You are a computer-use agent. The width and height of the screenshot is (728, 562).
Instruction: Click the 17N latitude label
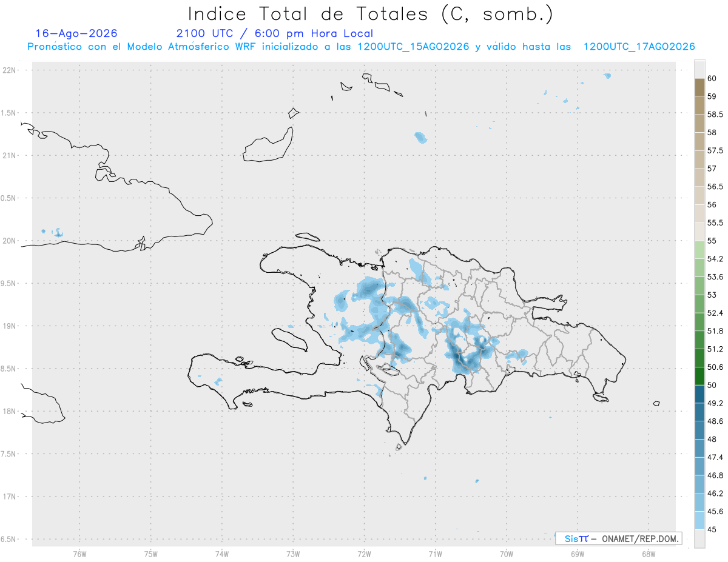pos(10,497)
